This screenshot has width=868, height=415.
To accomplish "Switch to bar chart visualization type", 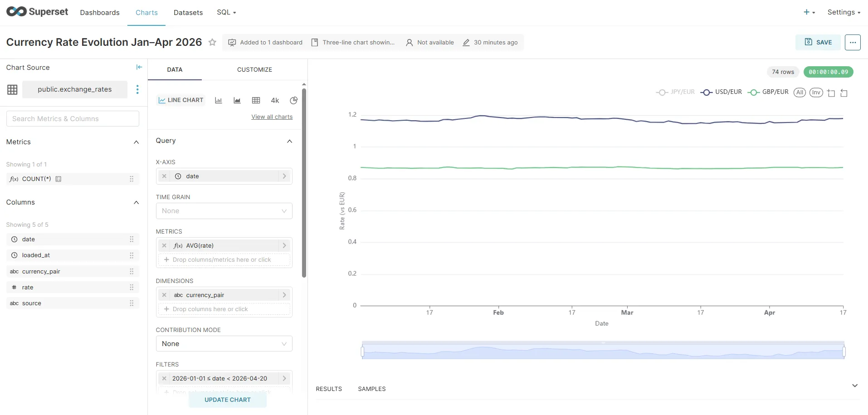I will [218, 100].
